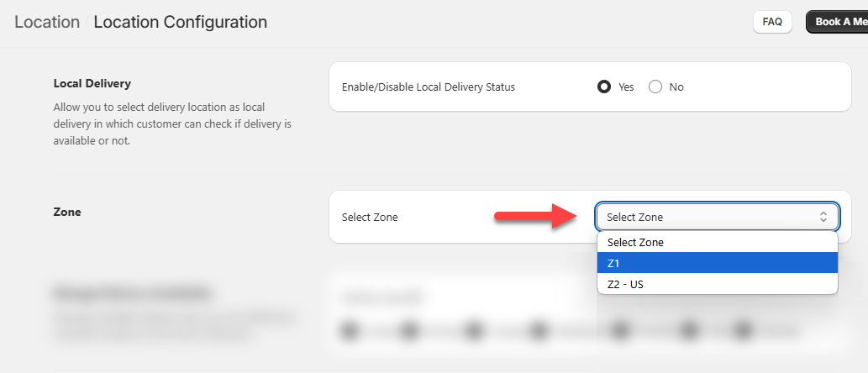868x373 pixels.
Task: Click the Enable/Disable Local Delivery Status label
Action: coord(429,87)
